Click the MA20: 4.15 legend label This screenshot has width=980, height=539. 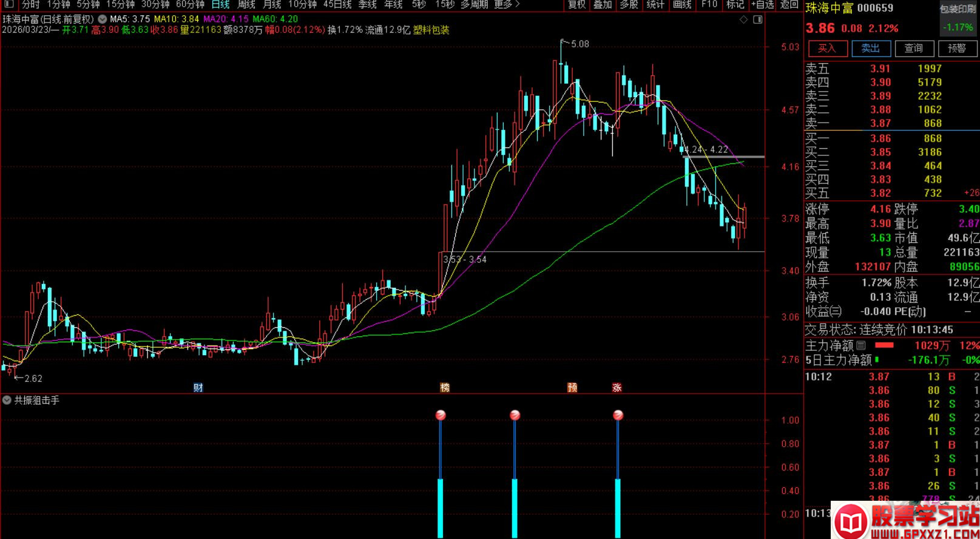(x=226, y=19)
